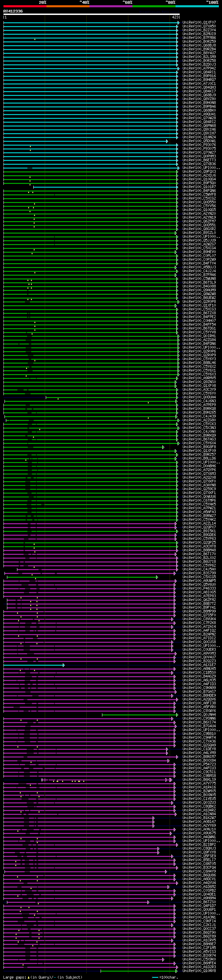Select label UniRef100_A2ZL14
This screenshot has height=980, width=222.
click(x=199, y=524)
